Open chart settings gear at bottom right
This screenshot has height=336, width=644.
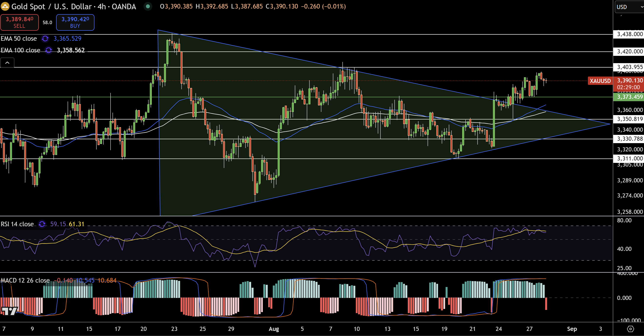(631, 329)
